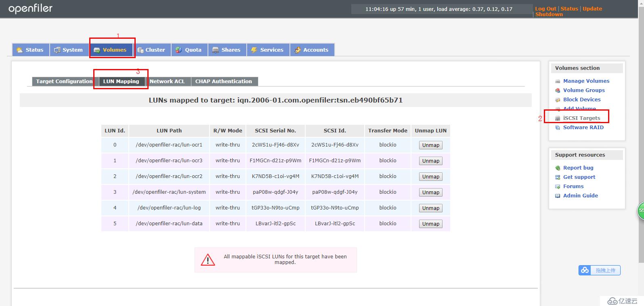Image resolution: width=644 pixels, height=306 pixels.
Task: Click the Software RAID icon
Action: [x=558, y=128]
